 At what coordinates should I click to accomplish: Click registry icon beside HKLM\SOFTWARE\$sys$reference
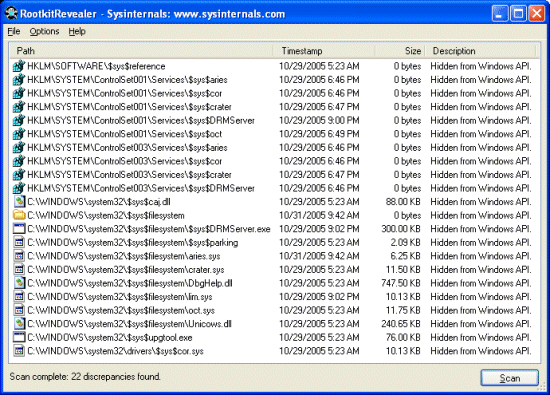19,66
